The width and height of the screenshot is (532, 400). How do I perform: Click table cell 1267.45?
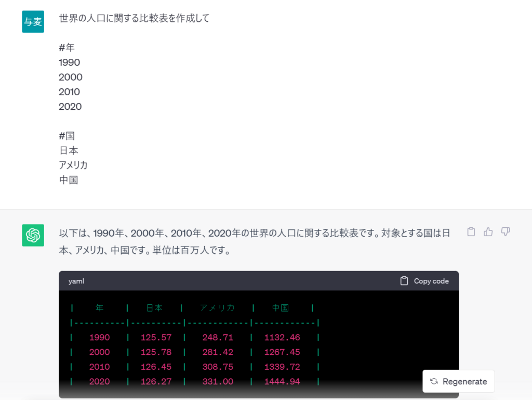[x=282, y=352]
